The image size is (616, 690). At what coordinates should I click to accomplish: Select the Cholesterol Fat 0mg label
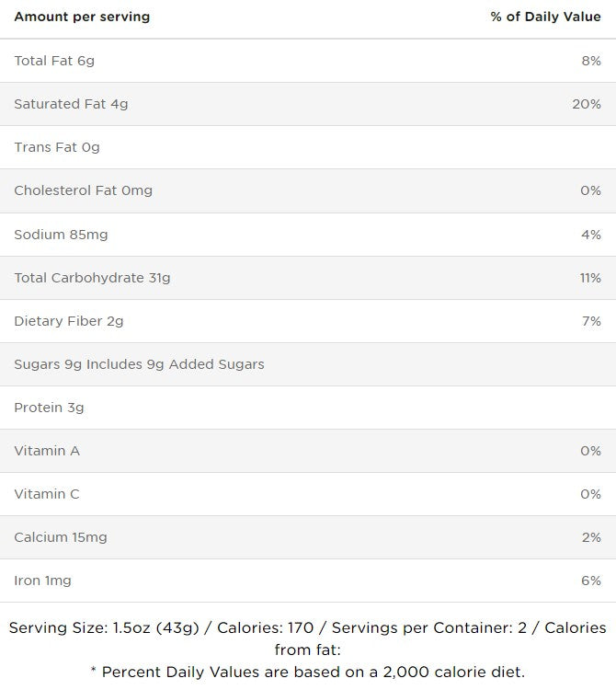pos(83,190)
